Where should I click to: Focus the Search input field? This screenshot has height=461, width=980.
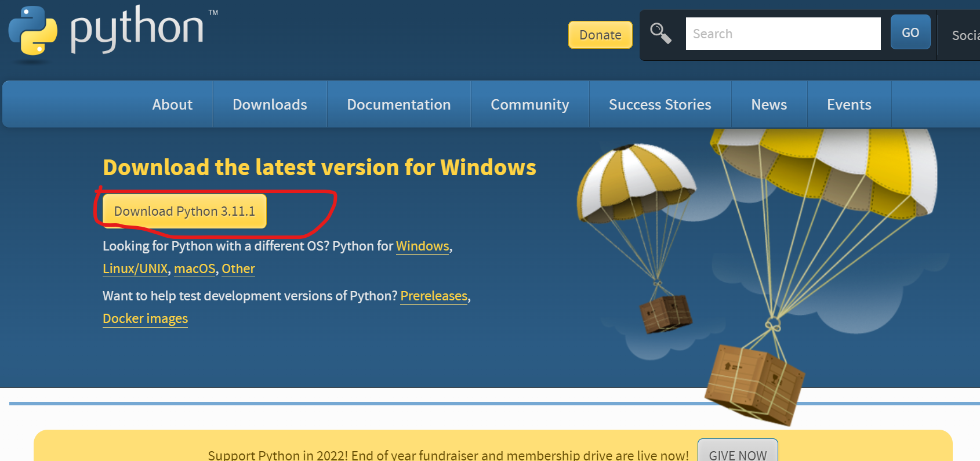click(783, 34)
